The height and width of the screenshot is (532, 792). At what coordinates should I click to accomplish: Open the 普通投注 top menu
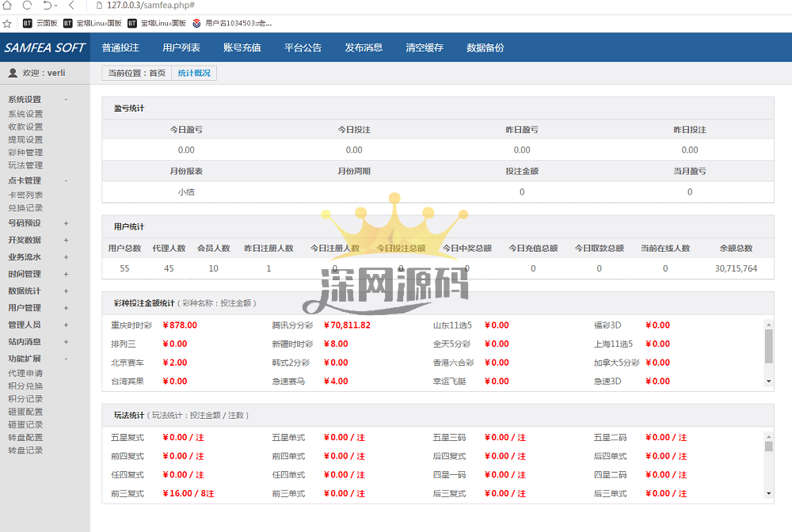[120, 47]
